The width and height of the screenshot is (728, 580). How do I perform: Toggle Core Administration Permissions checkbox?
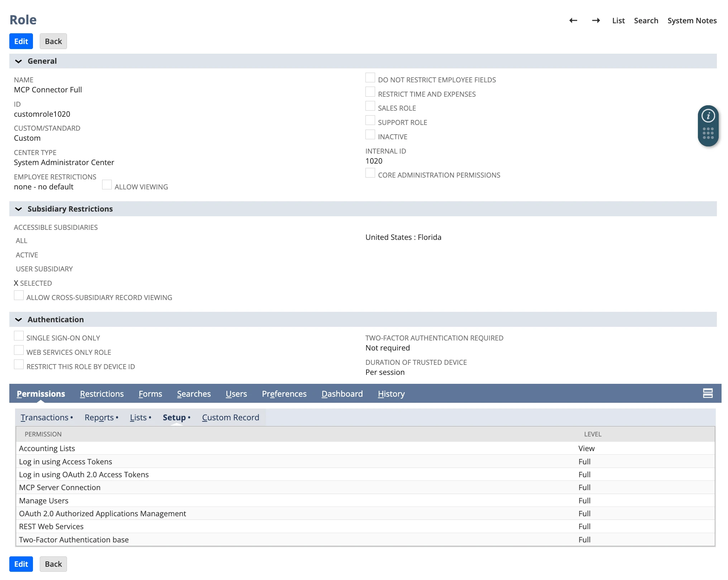pos(370,173)
